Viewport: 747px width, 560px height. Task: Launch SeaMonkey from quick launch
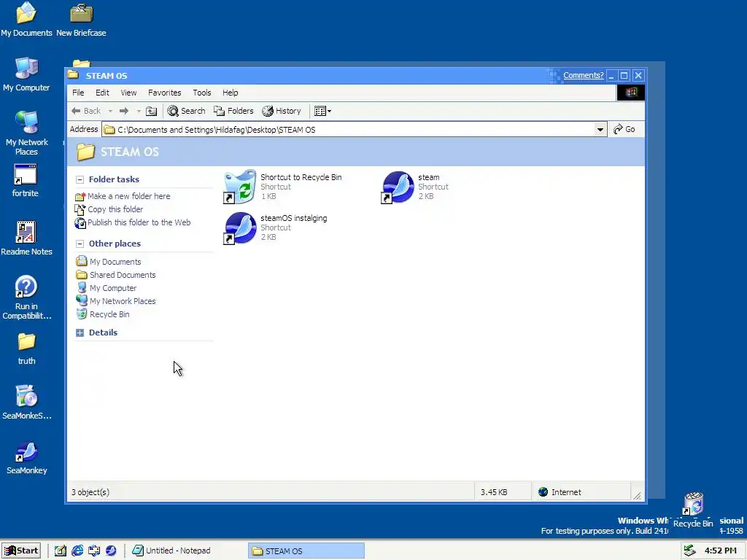point(111,551)
